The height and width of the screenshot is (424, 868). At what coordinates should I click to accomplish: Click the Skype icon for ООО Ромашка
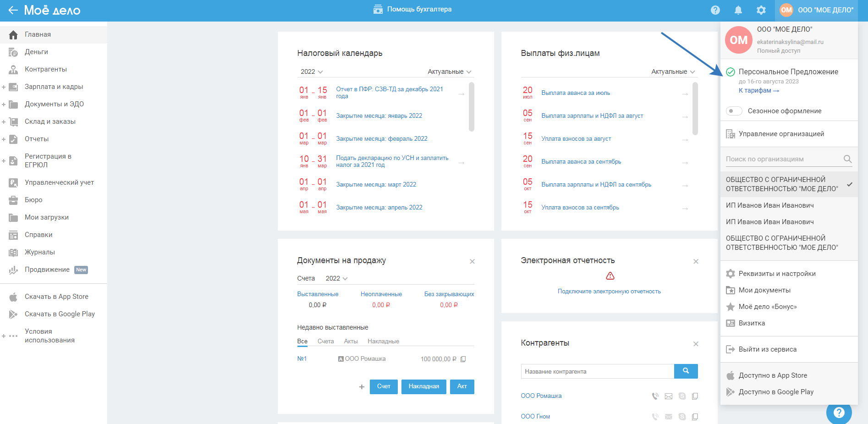point(682,396)
